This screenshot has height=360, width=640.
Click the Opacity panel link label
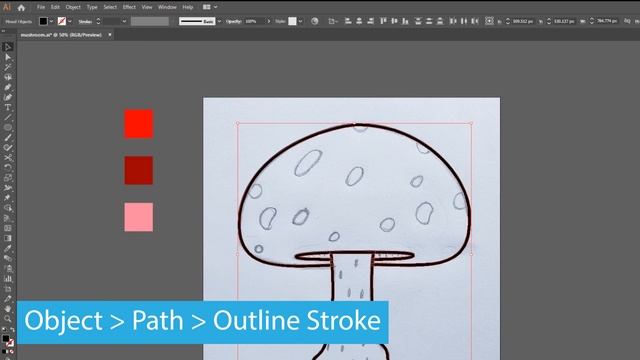click(233, 21)
